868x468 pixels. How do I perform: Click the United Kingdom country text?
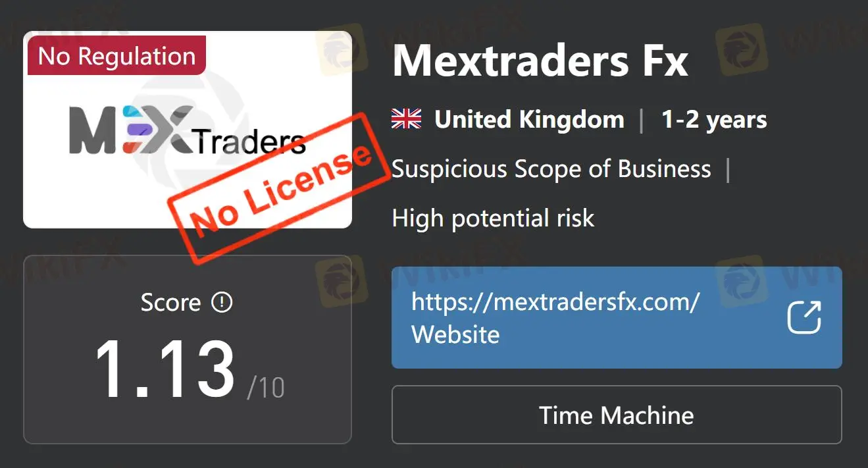coord(529,120)
